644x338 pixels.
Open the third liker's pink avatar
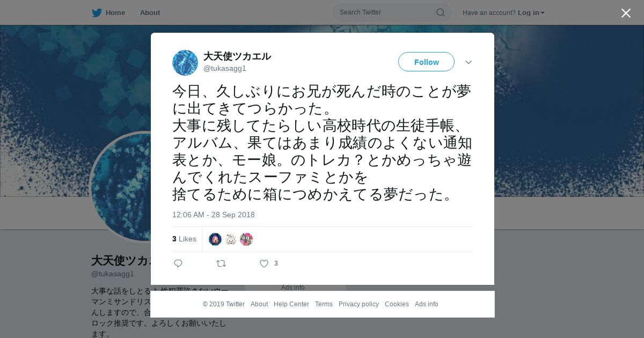tap(246, 239)
